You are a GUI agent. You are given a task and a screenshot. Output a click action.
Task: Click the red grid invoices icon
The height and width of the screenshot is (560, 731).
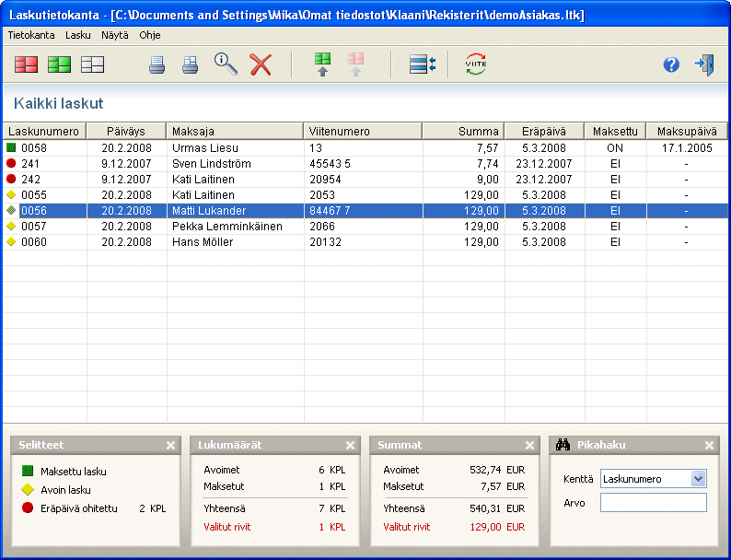click(26, 64)
